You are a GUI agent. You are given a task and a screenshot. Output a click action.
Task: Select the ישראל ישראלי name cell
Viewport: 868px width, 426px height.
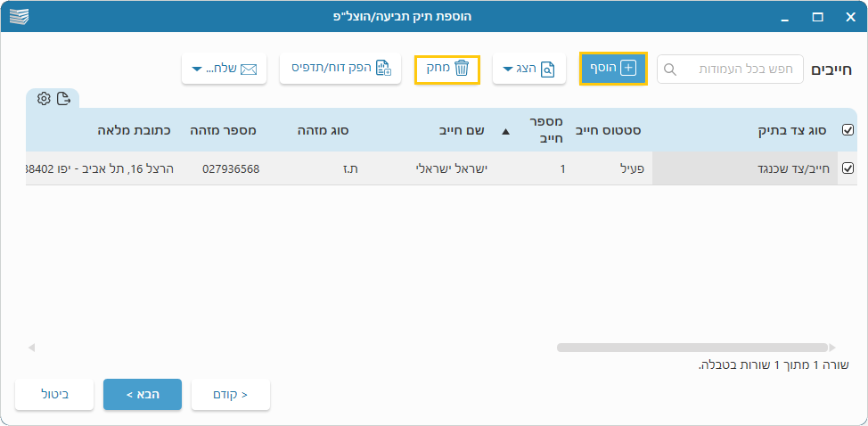[x=453, y=168]
